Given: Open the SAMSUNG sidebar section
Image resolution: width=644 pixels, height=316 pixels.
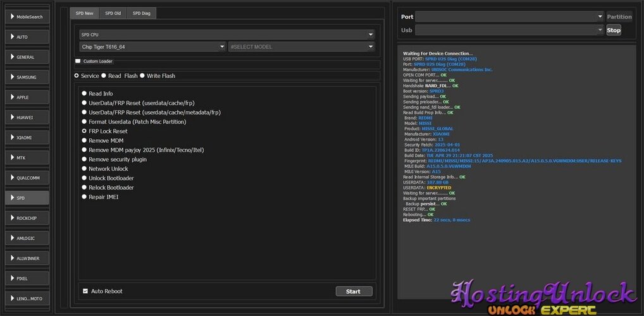Looking at the screenshot, I should point(27,77).
